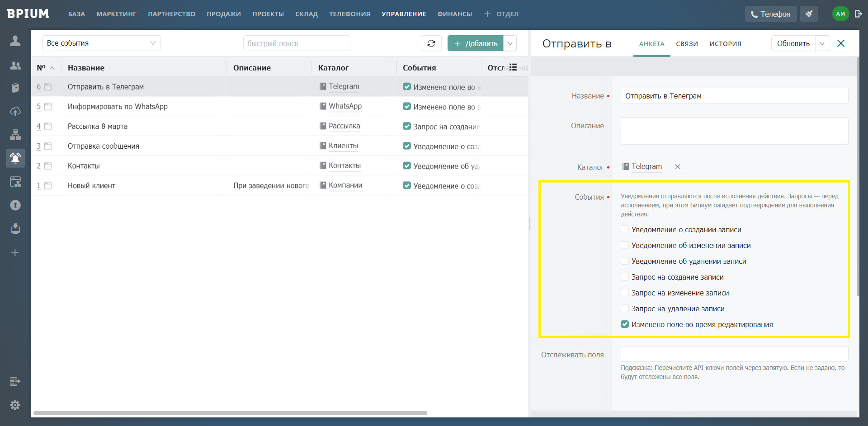Enable 'Уведомление о создании записи' checkbox
Viewport: 868px width, 426px height.
click(625, 229)
